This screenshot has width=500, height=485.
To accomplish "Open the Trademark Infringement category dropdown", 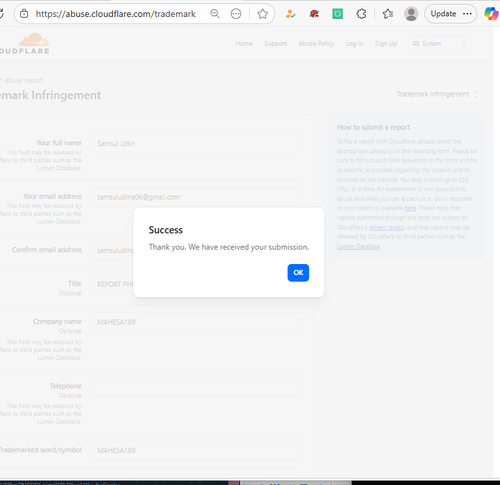I will click(x=438, y=94).
